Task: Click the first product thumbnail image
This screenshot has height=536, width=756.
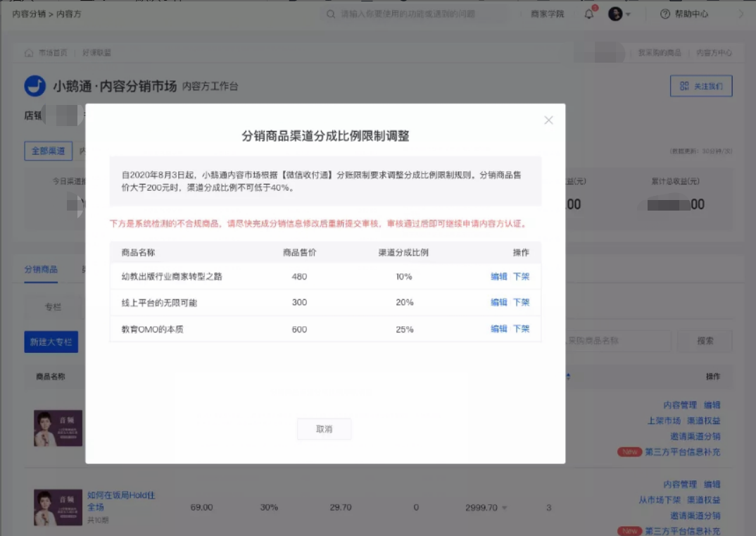Action: (x=58, y=428)
